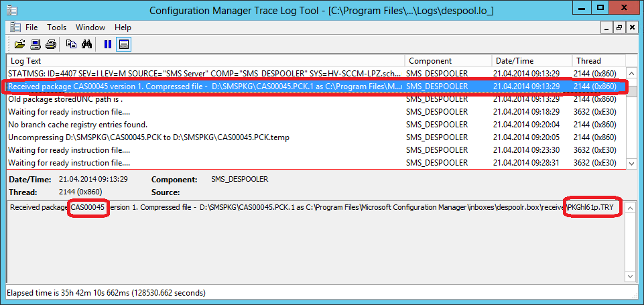Close the inner document window
Screen dimensions: 644x305
pyautogui.click(x=631, y=27)
